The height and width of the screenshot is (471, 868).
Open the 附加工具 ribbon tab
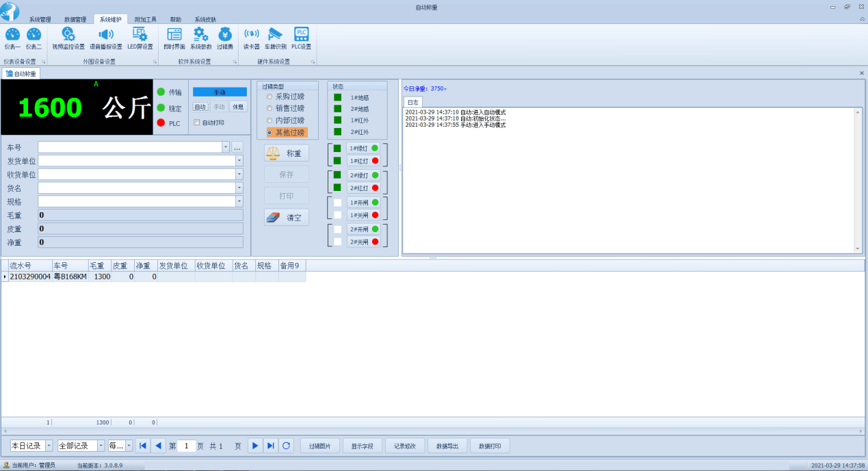(x=145, y=19)
